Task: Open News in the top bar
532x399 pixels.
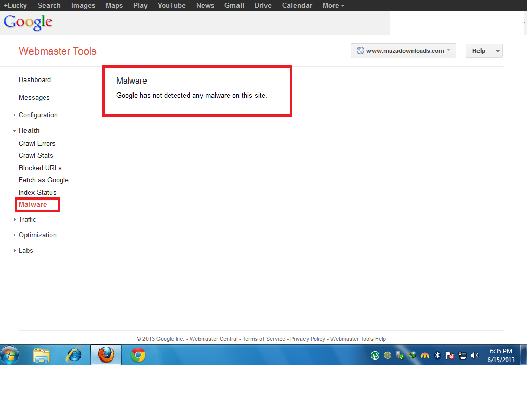Action: click(x=205, y=5)
